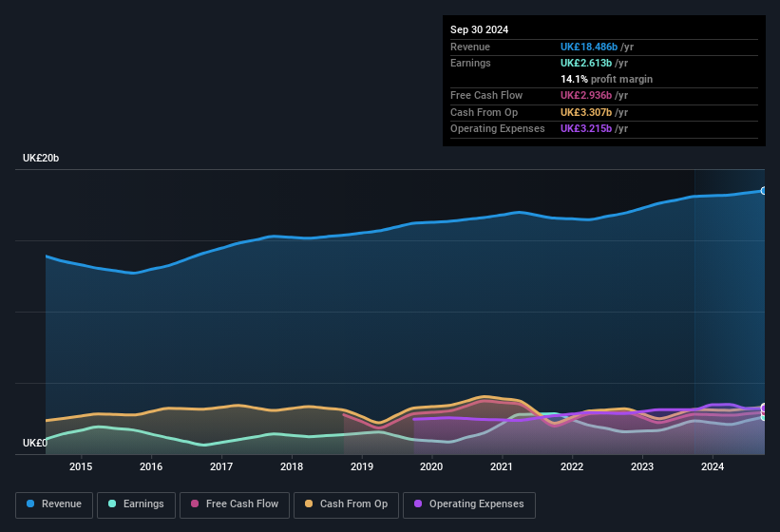Toggle the Earnings legend button

136,504
